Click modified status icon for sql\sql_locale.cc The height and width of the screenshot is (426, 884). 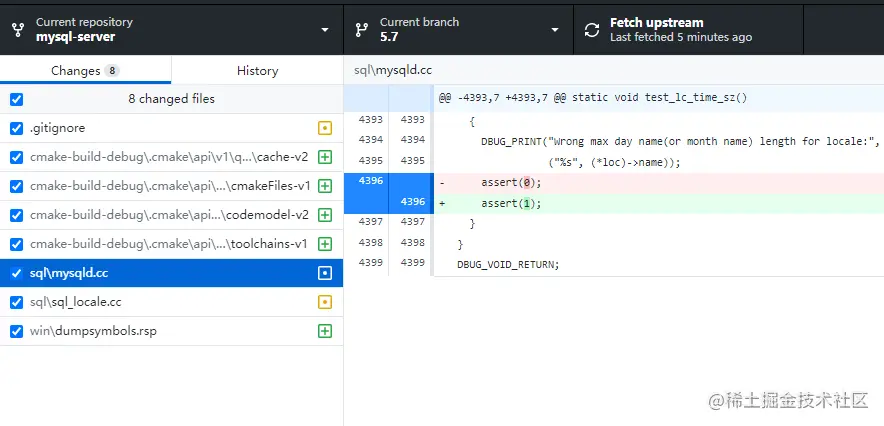click(325, 302)
